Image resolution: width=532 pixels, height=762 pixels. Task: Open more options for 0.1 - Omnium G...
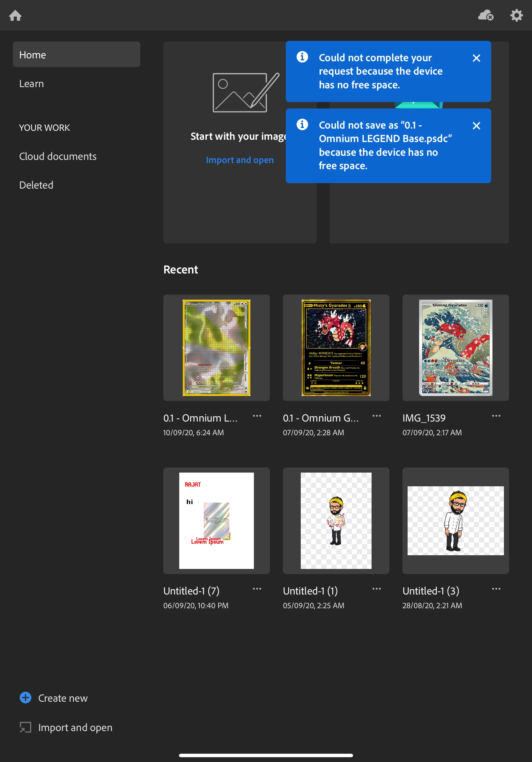tap(376, 416)
